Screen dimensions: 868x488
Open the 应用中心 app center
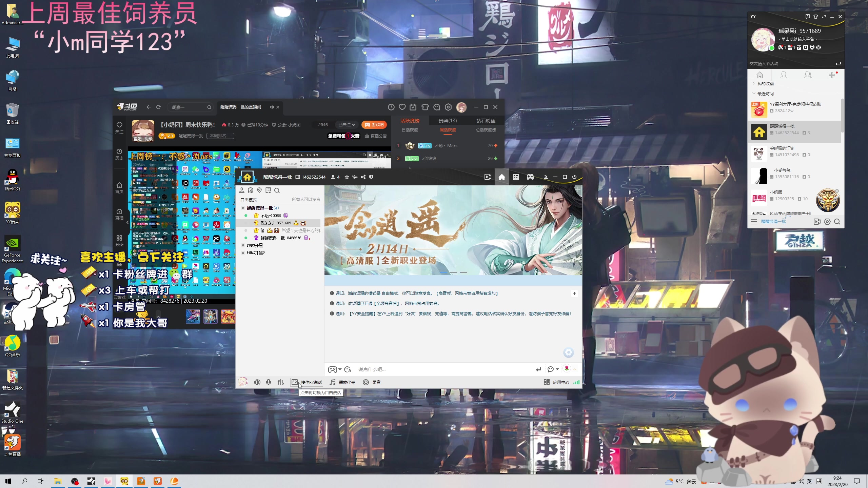click(x=556, y=382)
